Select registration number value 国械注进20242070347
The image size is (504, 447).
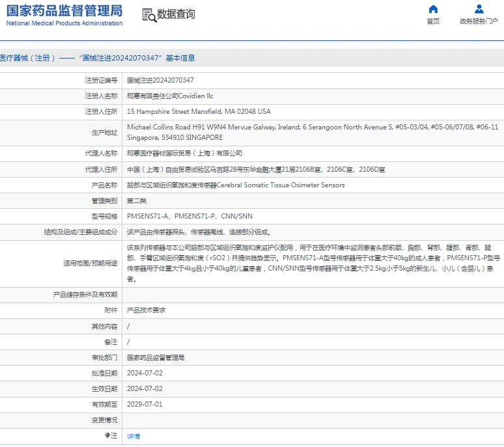tap(160, 80)
